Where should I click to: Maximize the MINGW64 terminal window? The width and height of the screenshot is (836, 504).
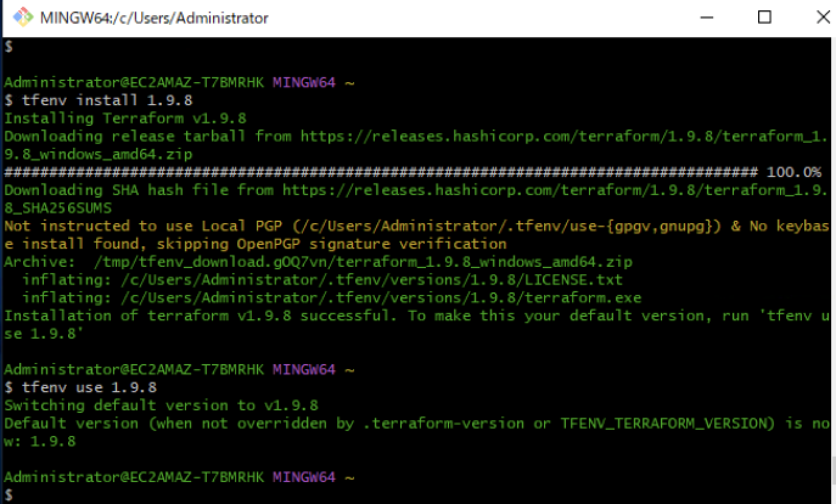(765, 18)
